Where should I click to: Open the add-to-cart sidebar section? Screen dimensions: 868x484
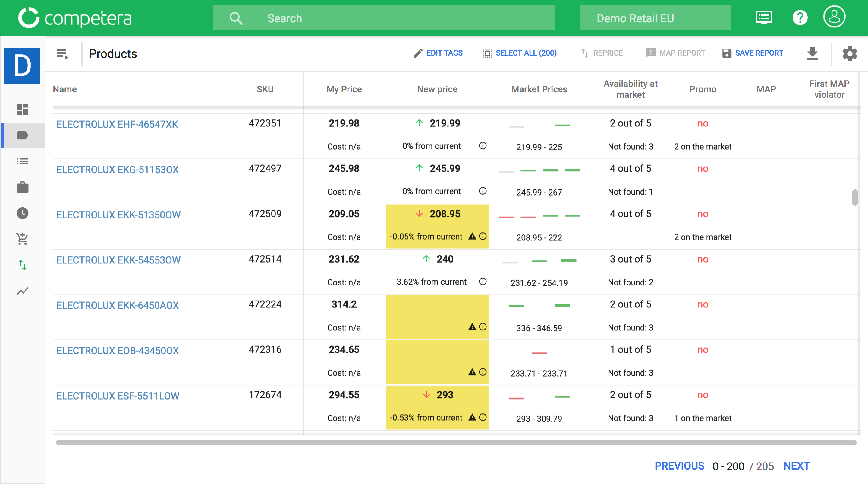coord(22,239)
